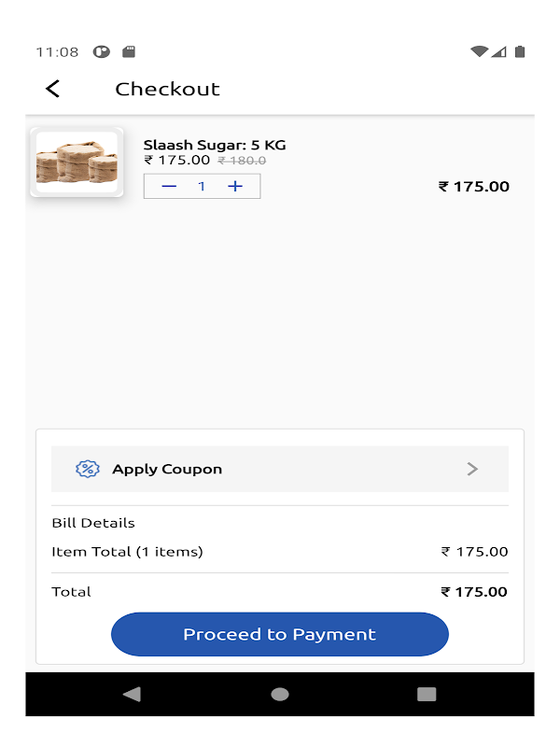The width and height of the screenshot is (560, 747).
Task: Expand Apply Coupon chevron arrow
Action: tap(472, 469)
